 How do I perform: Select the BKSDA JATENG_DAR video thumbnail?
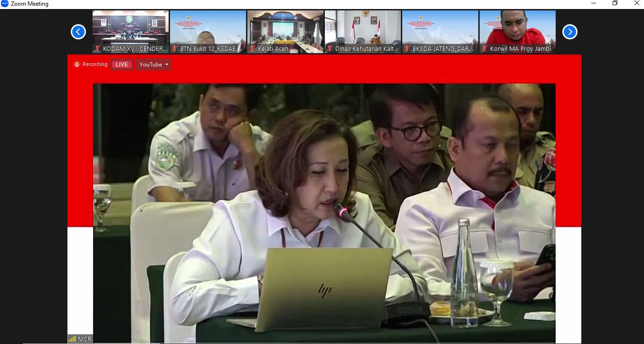click(x=440, y=28)
